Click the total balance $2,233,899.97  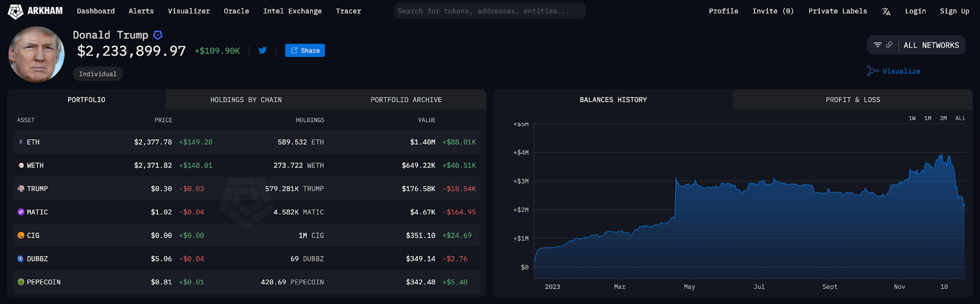131,51
